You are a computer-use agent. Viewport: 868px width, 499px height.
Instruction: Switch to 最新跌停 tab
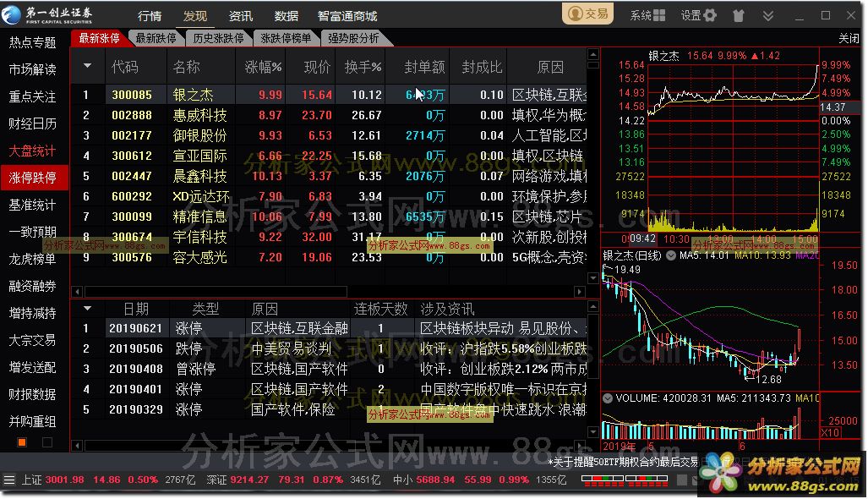[x=156, y=38]
